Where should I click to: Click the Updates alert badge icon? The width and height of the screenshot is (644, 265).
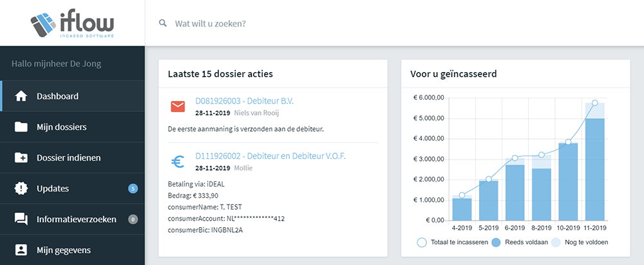coord(21,188)
